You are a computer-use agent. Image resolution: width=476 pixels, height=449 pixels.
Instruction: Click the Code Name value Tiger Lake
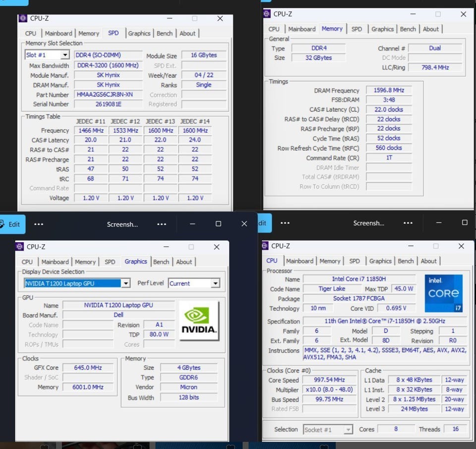(332, 288)
